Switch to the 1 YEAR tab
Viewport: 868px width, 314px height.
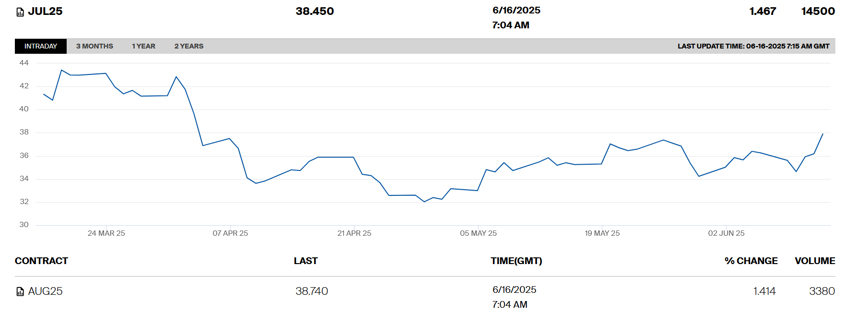[143, 46]
